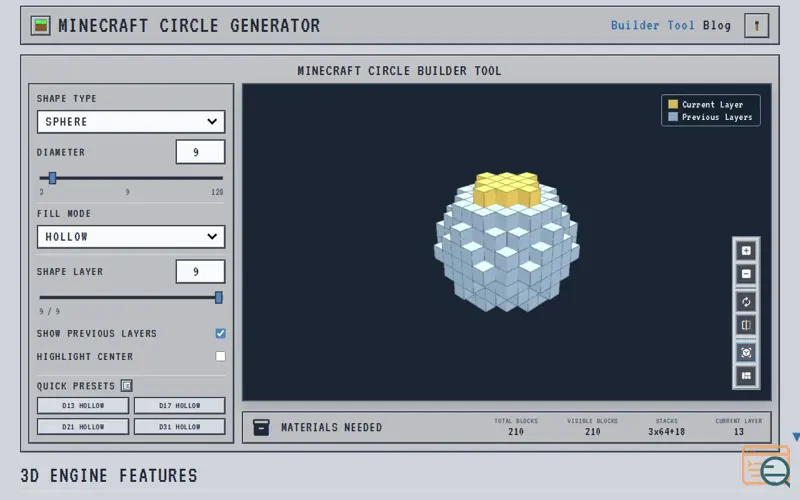Click the grass block logo icon
The height and width of the screenshot is (500, 800).
(x=40, y=25)
